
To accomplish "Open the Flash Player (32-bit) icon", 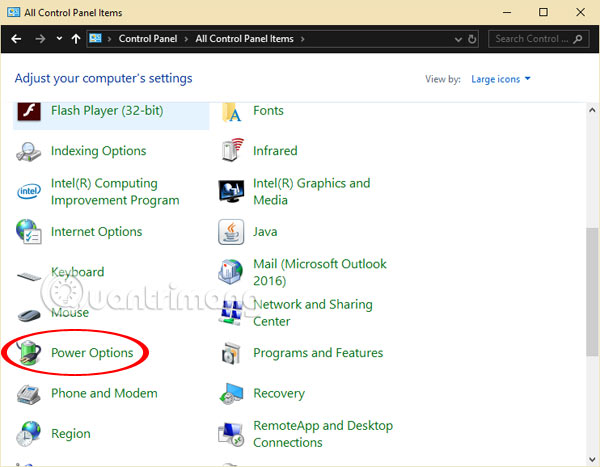I will pyautogui.click(x=29, y=111).
